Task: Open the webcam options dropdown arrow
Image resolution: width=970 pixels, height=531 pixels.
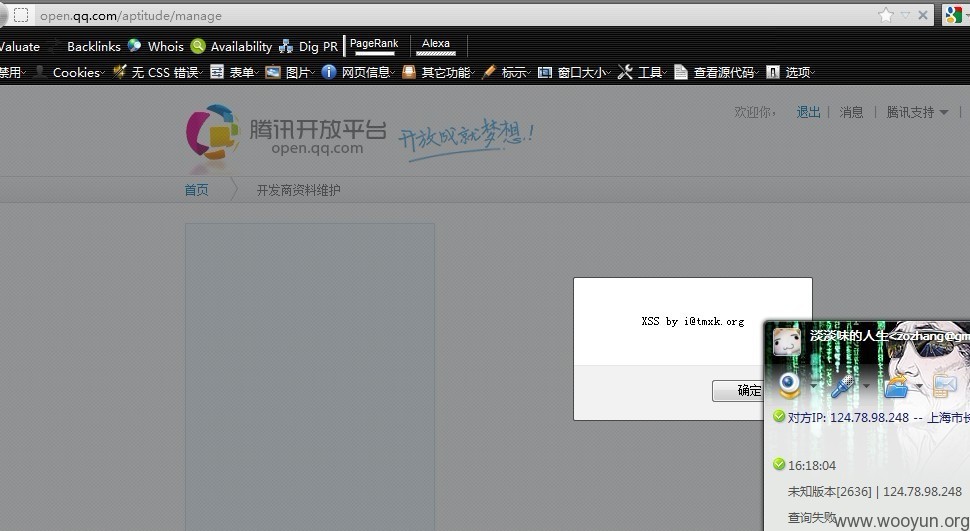Action: pyautogui.click(x=813, y=386)
